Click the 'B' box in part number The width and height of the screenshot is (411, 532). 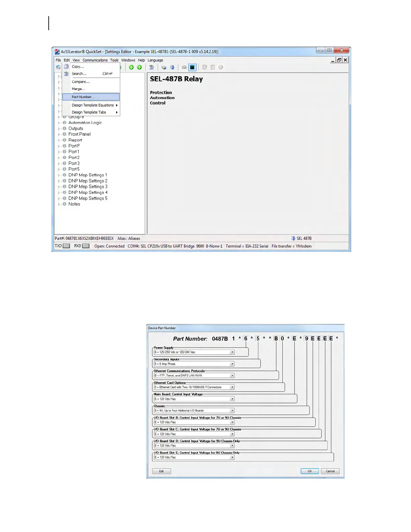tap(276, 339)
